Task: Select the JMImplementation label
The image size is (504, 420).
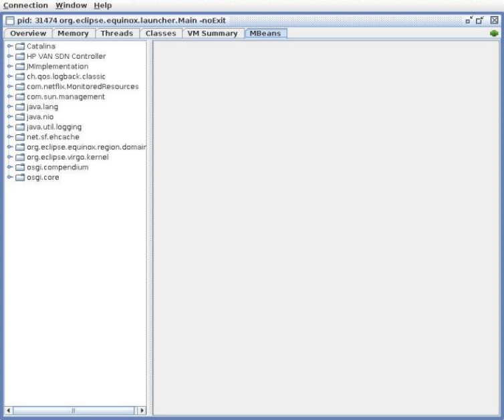Action: click(x=57, y=67)
